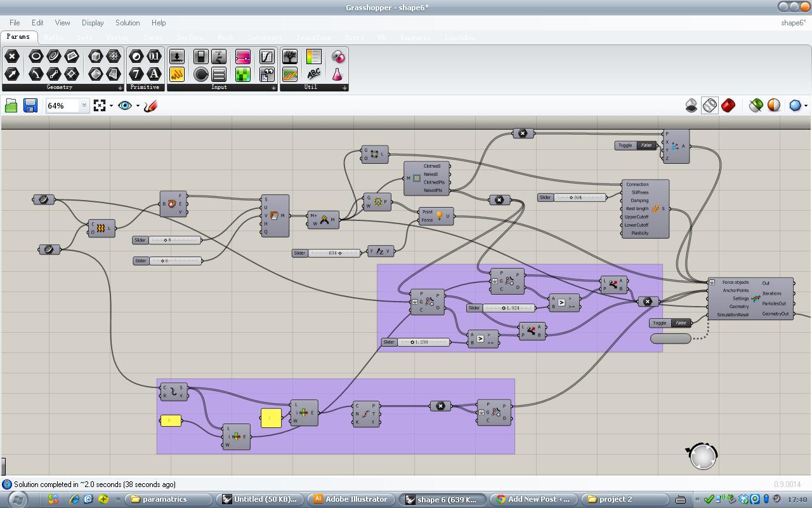The width and height of the screenshot is (812, 508).
Task: Toggle preview visibility eye icon
Action: coord(125,105)
